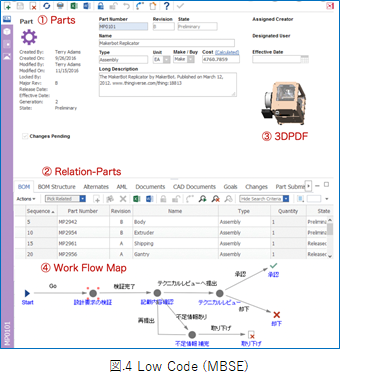Viewport: 383px width, 378px height.
Task: Click the refresh icon in the top toolbar
Action: [47, 6]
